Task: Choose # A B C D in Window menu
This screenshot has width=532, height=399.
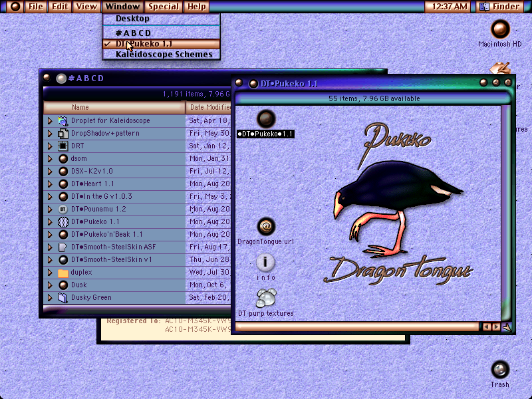Action: point(161,33)
